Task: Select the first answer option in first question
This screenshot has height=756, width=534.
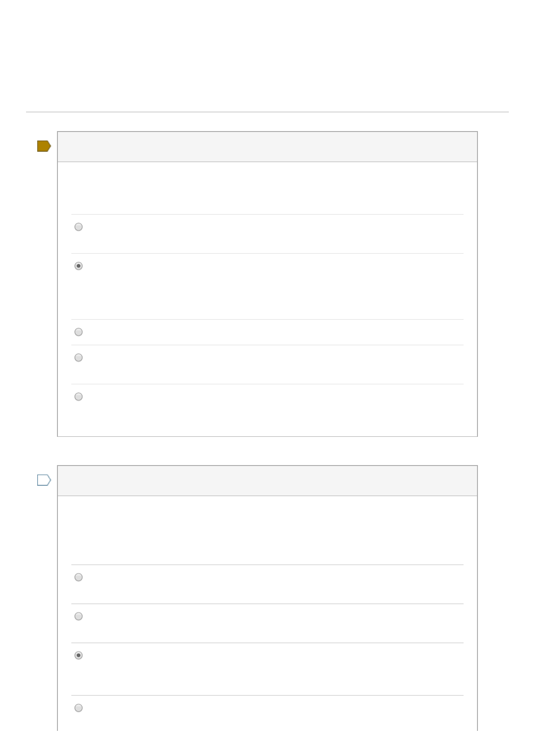Action: [x=79, y=227]
